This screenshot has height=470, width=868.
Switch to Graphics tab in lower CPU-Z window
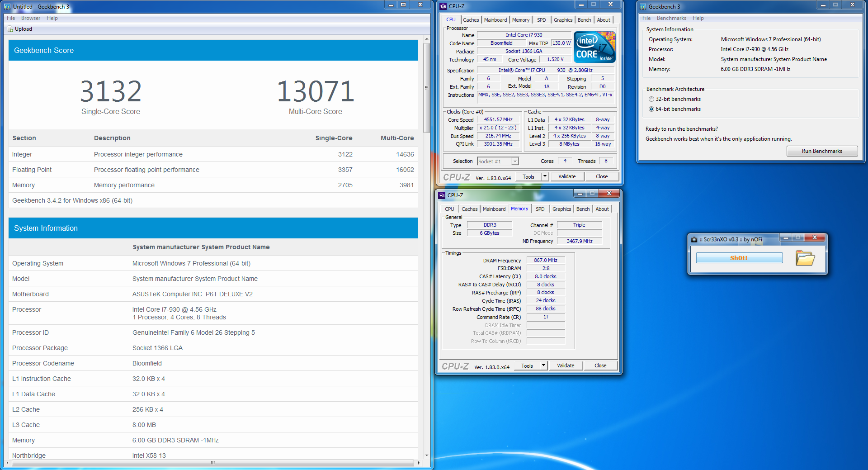click(561, 209)
